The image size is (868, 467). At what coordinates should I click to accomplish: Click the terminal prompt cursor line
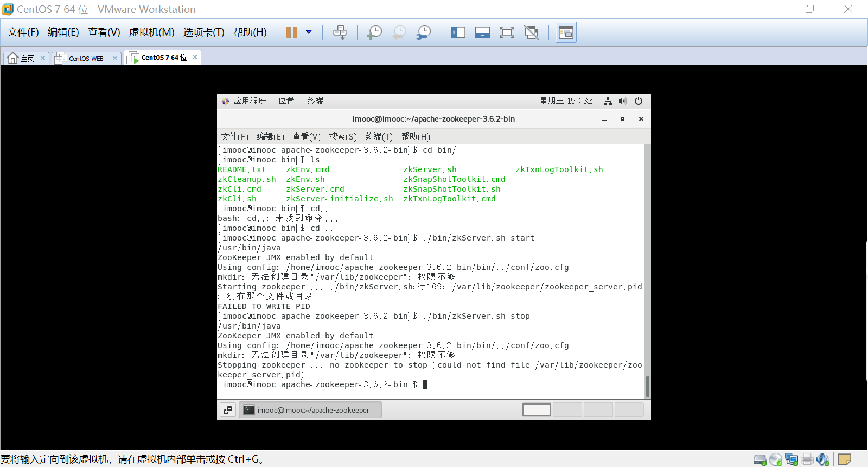point(323,384)
